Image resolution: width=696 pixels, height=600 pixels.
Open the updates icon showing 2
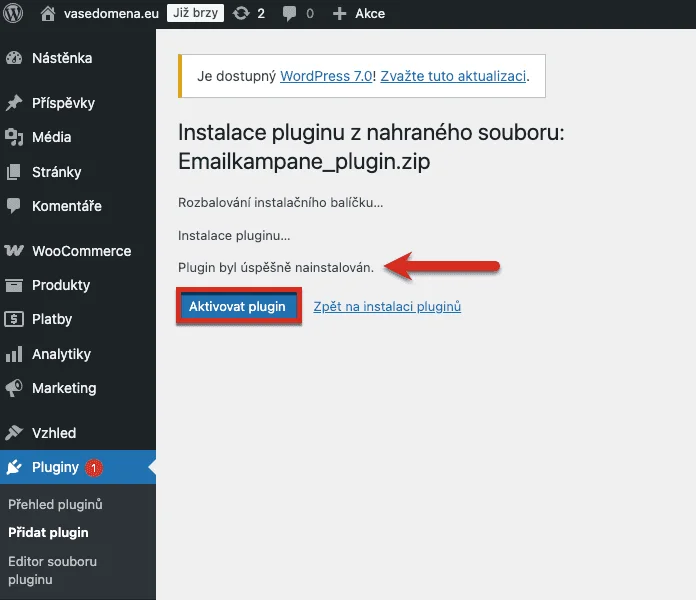pyautogui.click(x=241, y=13)
